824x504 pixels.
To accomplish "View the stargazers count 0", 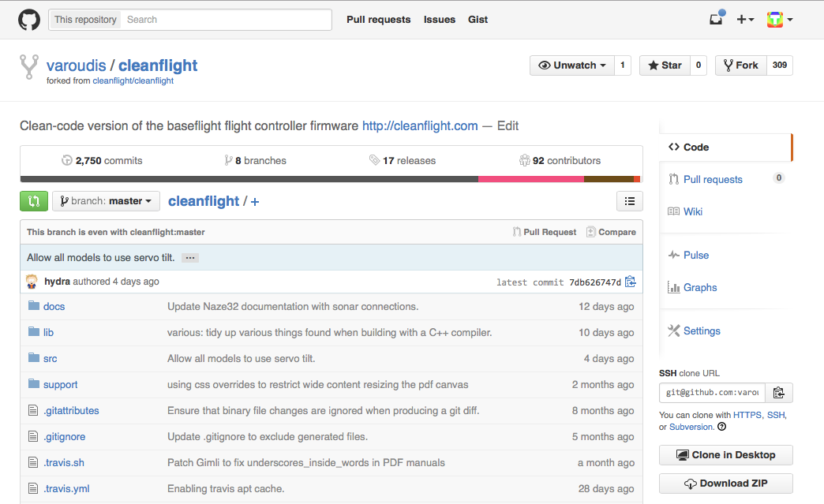I will click(699, 65).
